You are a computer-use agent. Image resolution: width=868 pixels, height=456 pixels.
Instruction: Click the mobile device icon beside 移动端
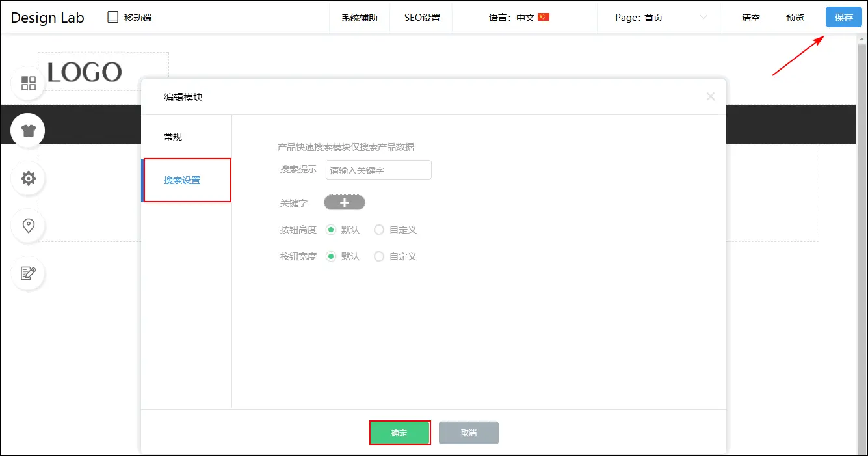(113, 18)
